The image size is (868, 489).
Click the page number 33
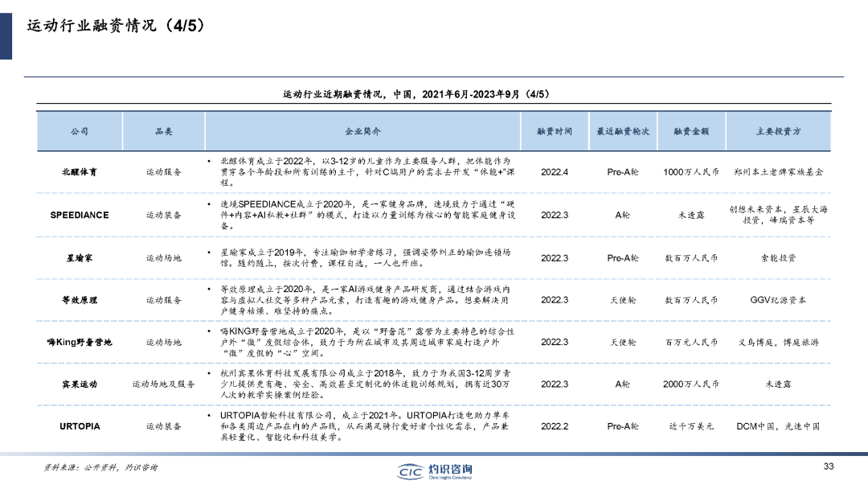click(x=829, y=466)
